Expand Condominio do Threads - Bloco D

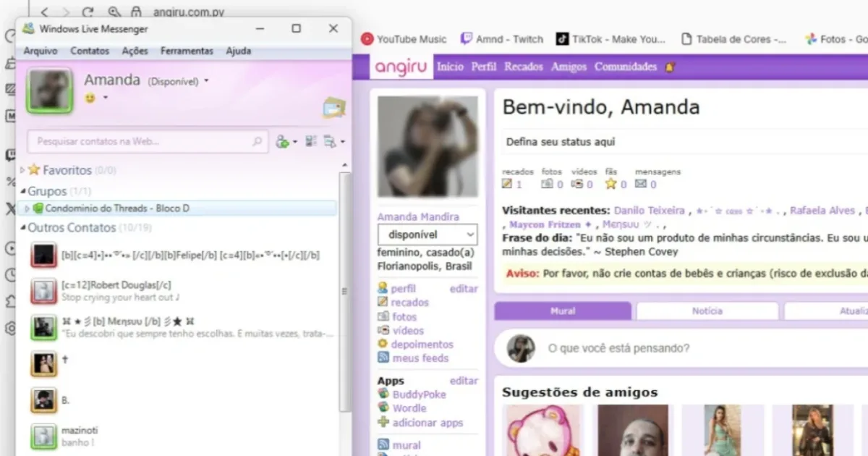(x=27, y=208)
